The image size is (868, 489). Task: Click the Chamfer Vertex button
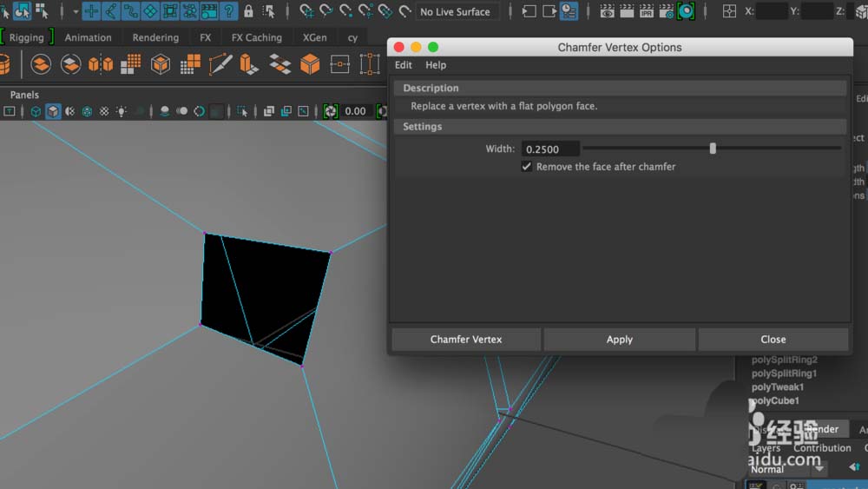(x=466, y=340)
